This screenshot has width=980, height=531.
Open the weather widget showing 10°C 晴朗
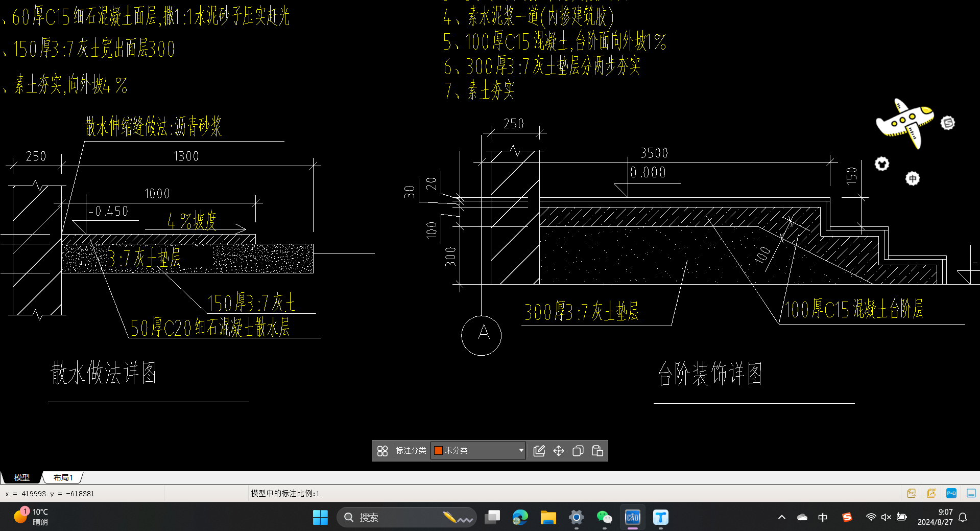pyautogui.click(x=31, y=517)
